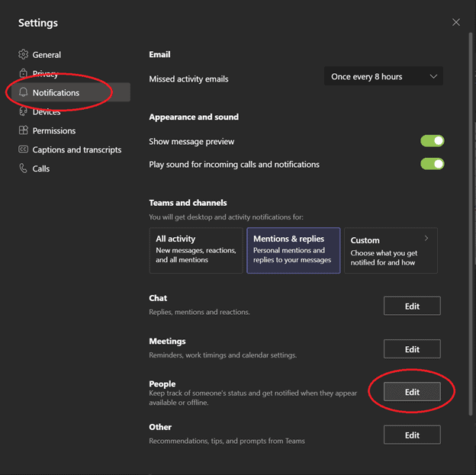Select the All activity option
Image resolution: width=476 pixels, height=475 pixels.
click(x=196, y=250)
